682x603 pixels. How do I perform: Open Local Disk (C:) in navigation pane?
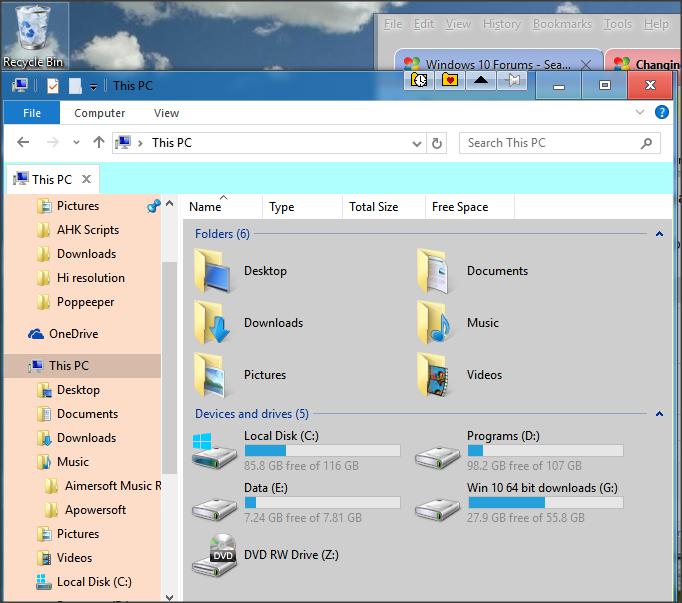(x=94, y=582)
